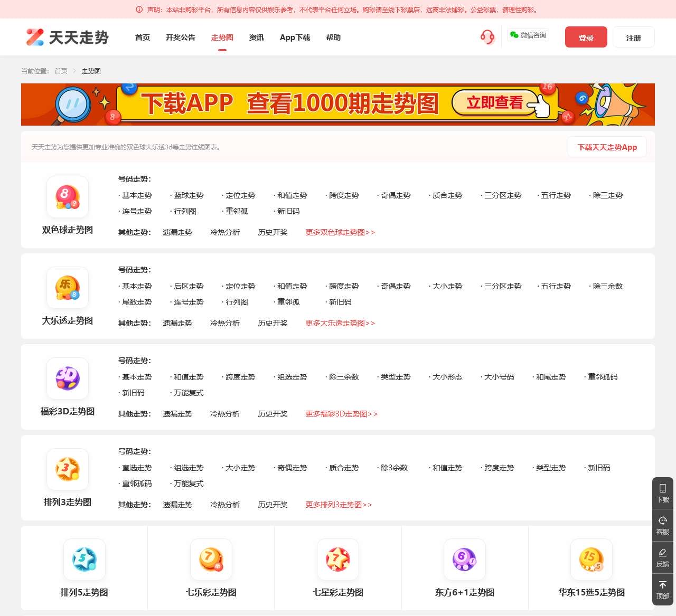Viewport: 676px width, 616px height.
Task: Open 双色球 行列图 link
Action: [x=183, y=211]
